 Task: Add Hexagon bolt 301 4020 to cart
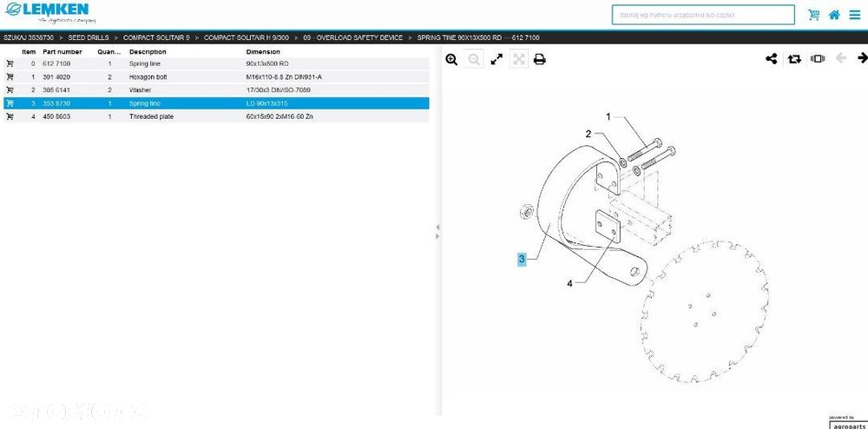tap(10, 77)
